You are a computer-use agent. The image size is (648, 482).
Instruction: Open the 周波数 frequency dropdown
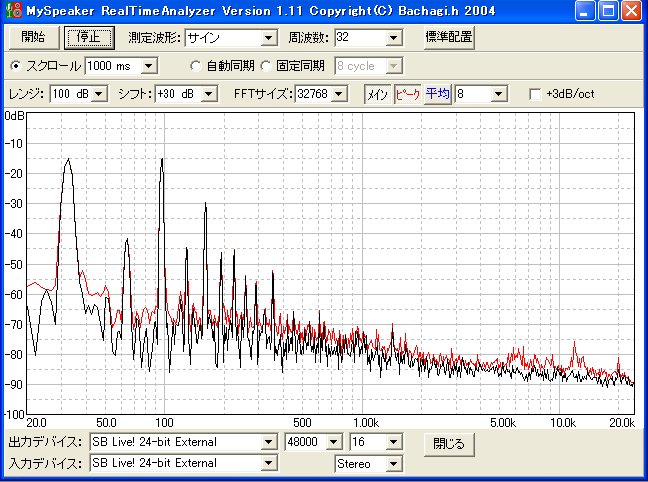[x=393, y=38]
